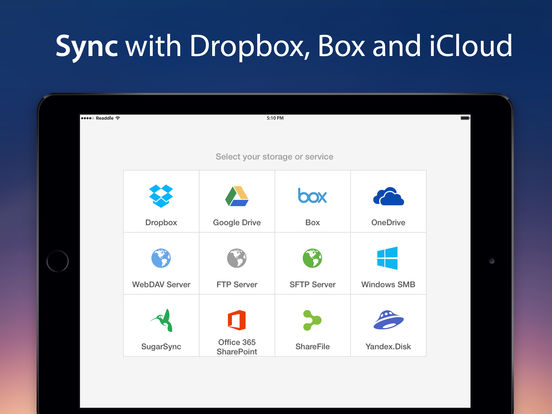552x414 pixels.
Task: Click the "Box" label under the logo
Action: tap(312, 222)
